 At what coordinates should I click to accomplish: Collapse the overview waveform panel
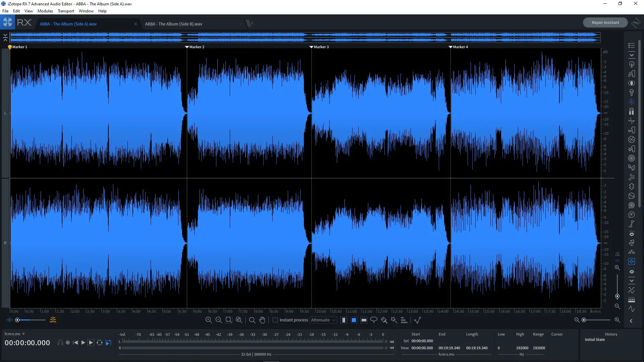tap(5, 38)
